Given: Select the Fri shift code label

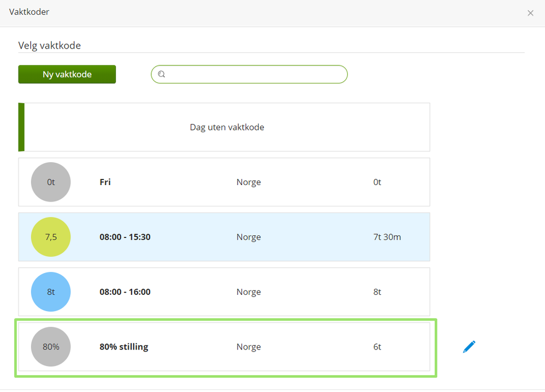Looking at the screenshot, I should pyautogui.click(x=105, y=182).
